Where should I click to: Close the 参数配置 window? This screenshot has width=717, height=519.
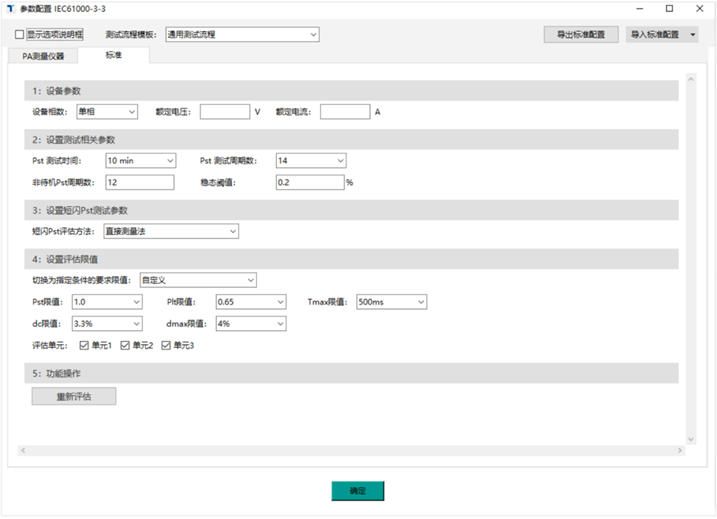[700, 9]
